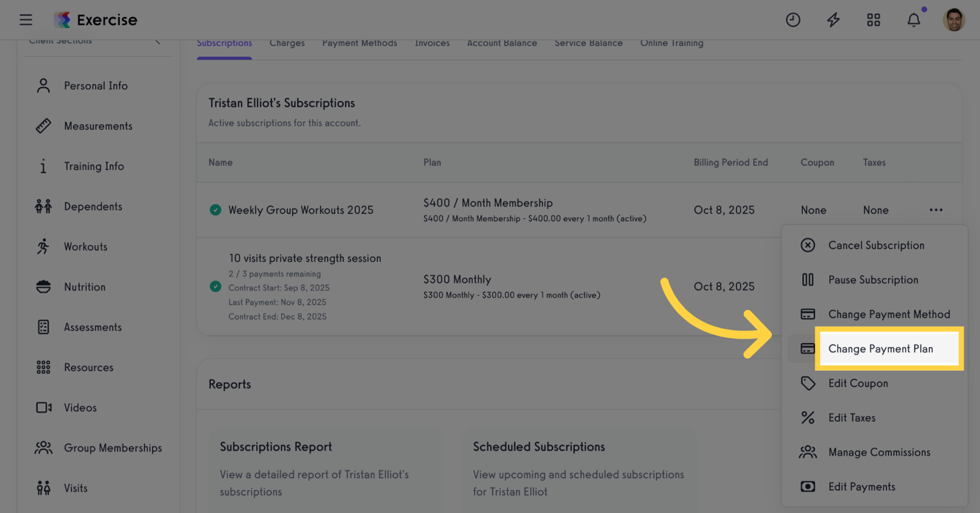Open three-dot menu for Weekly Group Workouts
Image resolution: width=980 pixels, height=513 pixels.
[936, 210]
